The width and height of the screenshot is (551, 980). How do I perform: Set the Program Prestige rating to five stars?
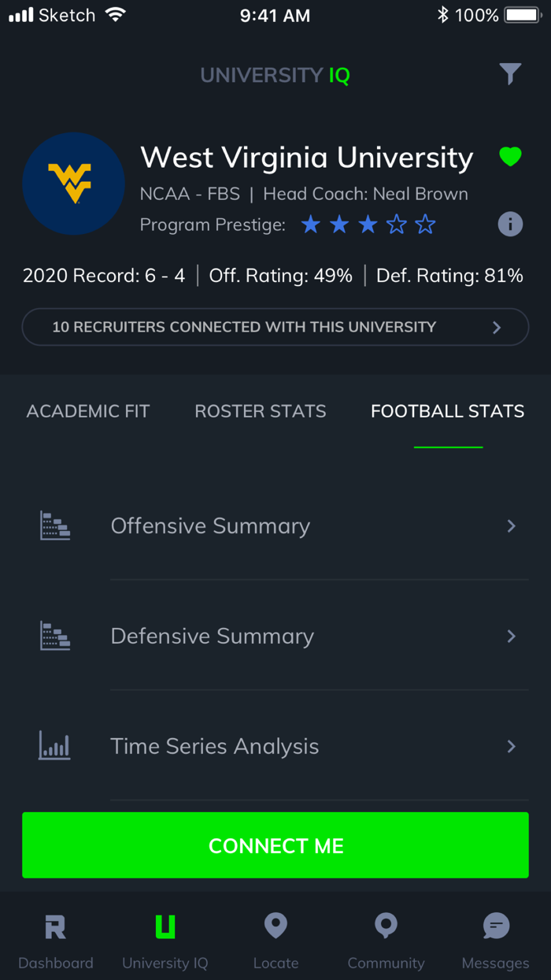pyautogui.click(x=425, y=224)
